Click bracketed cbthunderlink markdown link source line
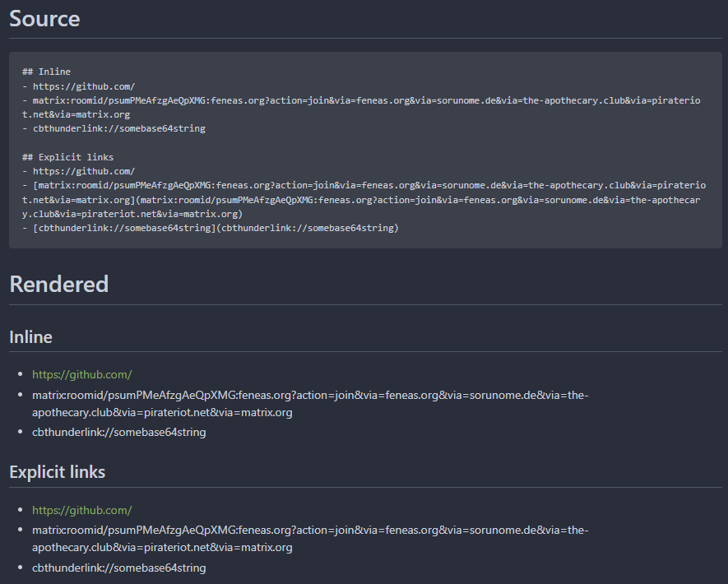This screenshot has height=584, width=728. pos(211,228)
